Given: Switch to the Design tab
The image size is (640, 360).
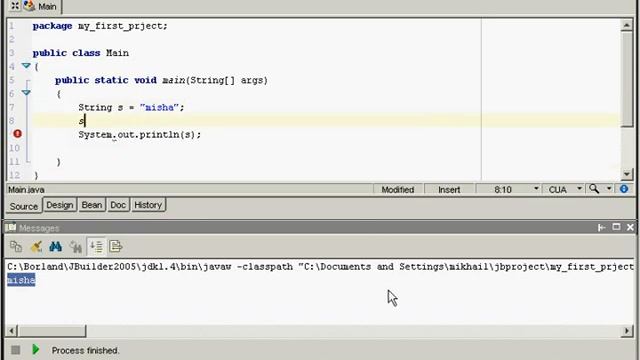Looking at the screenshot, I should coord(60,205).
